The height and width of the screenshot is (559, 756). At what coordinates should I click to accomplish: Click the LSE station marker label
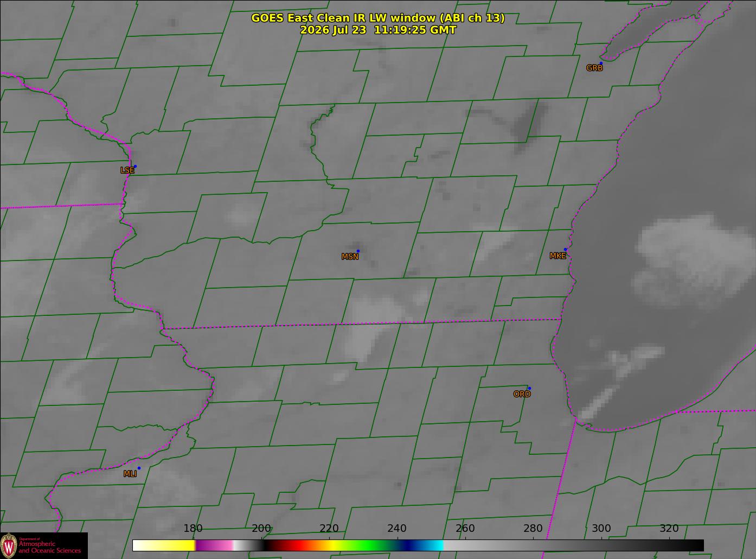coord(127,170)
